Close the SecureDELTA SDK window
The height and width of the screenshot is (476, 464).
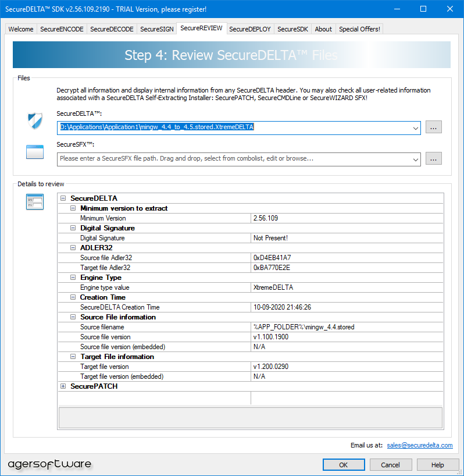450,9
